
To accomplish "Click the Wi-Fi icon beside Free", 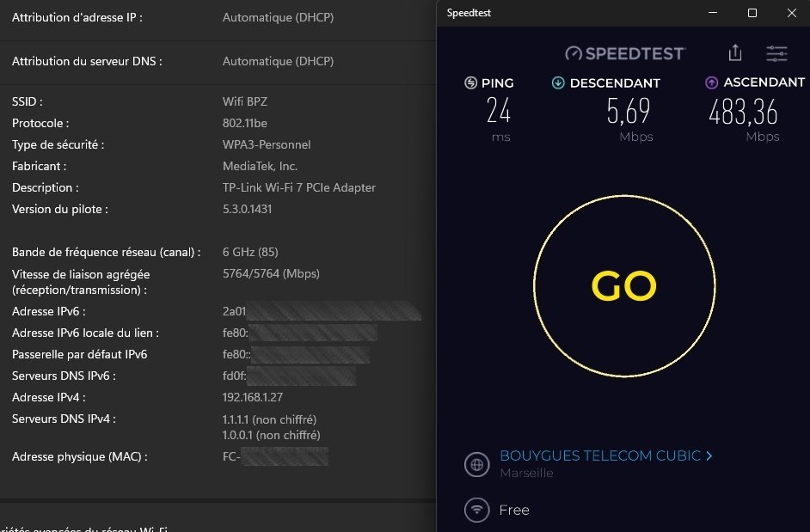I will [476, 510].
